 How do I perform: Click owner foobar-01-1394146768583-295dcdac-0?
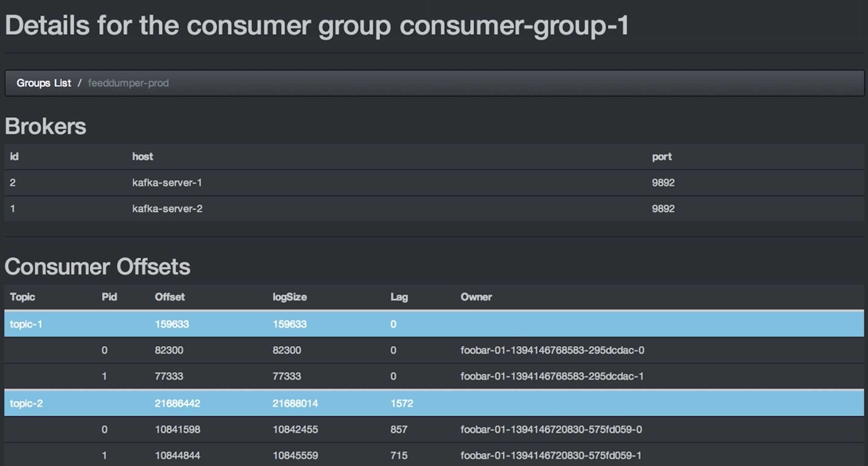[552, 350]
